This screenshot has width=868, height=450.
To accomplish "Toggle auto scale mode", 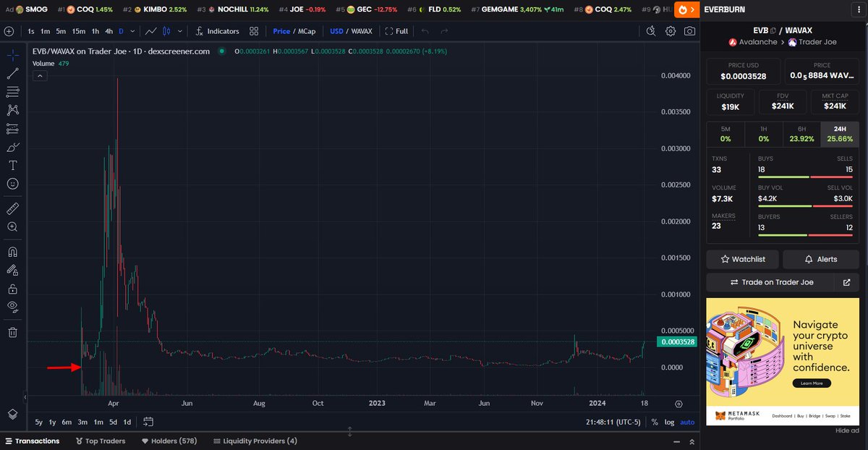I will (x=687, y=422).
